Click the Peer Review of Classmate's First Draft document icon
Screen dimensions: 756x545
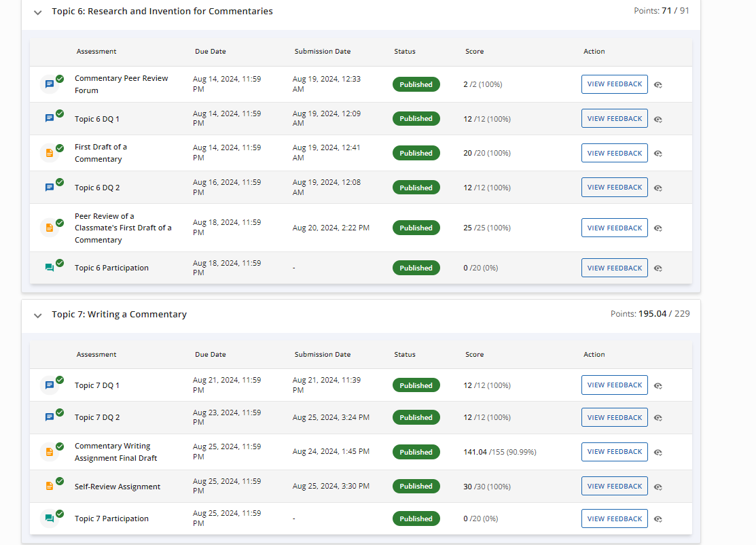(49, 228)
